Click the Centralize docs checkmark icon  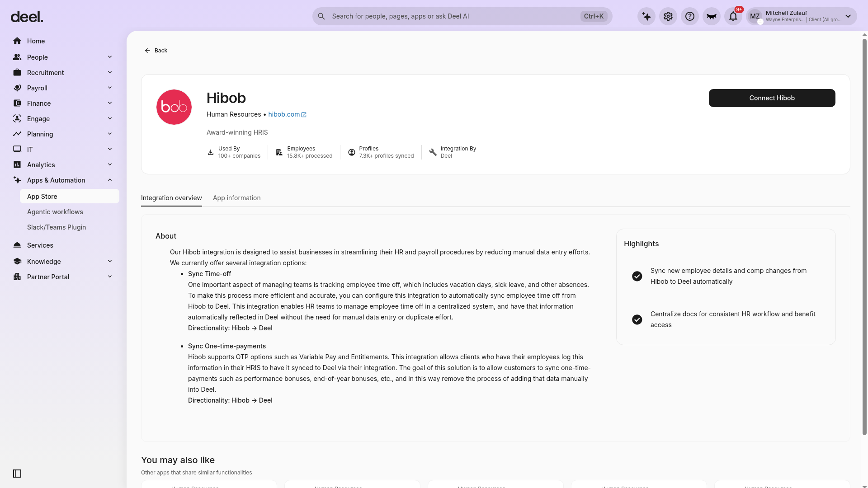click(637, 319)
